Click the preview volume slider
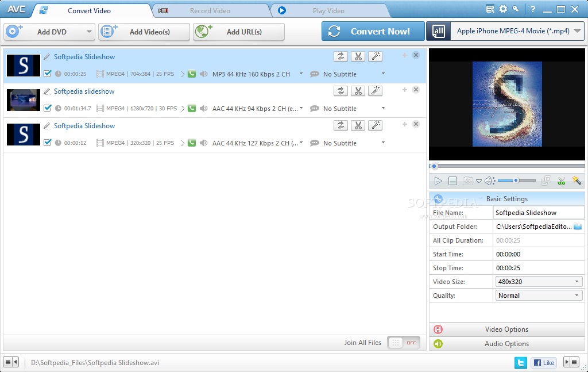The image size is (588, 372). pyautogui.click(x=517, y=181)
